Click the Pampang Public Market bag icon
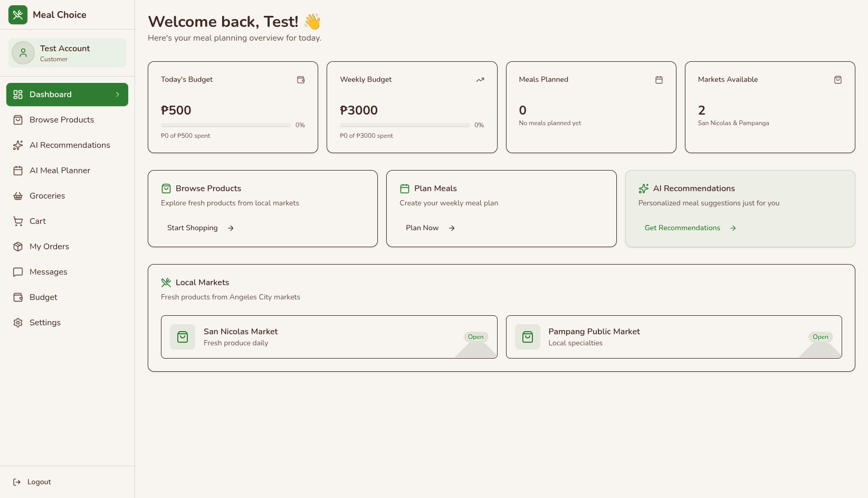 pyautogui.click(x=527, y=337)
